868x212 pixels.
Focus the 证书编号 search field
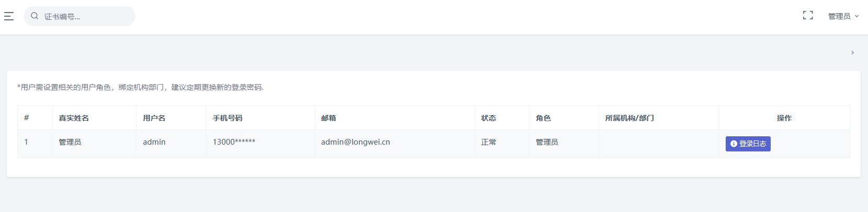(80, 16)
